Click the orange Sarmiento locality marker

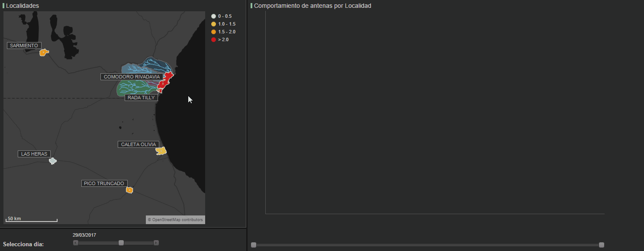click(x=43, y=52)
